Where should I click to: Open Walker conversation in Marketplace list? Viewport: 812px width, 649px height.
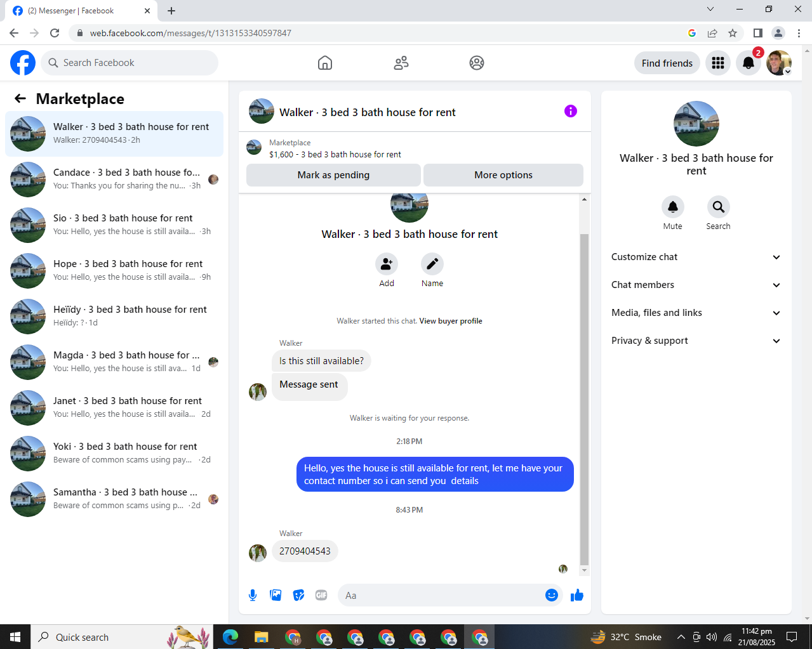[114, 134]
